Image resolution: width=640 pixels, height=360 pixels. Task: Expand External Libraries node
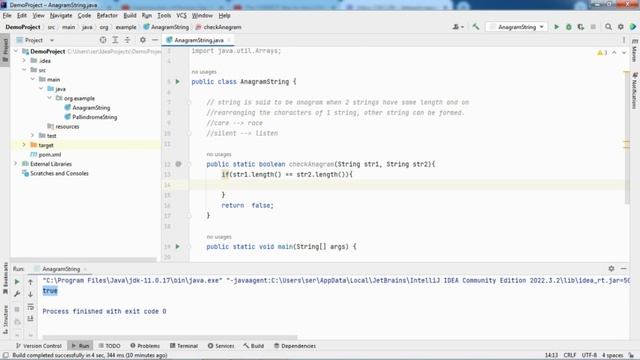coord(16,164)
